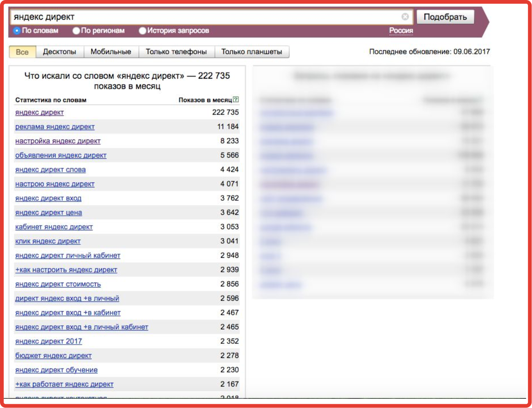Clear the search field with the X icon
532x408 pixels.
(405, 17)
